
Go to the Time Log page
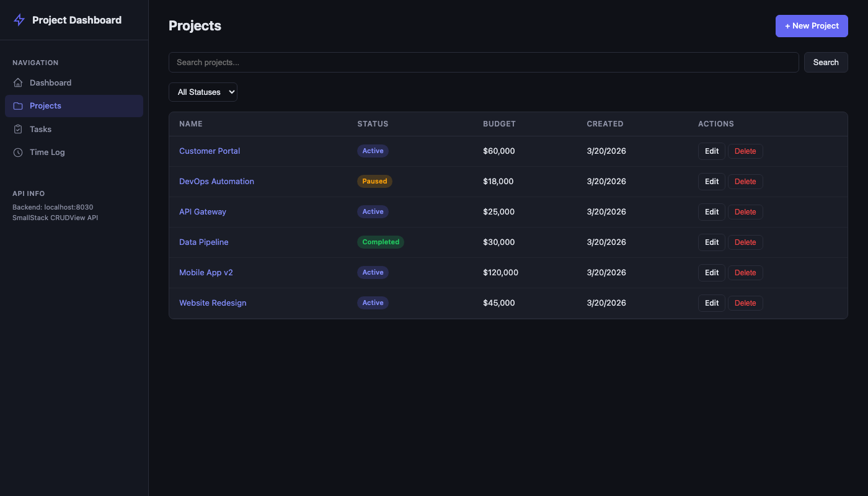[46, 152]
